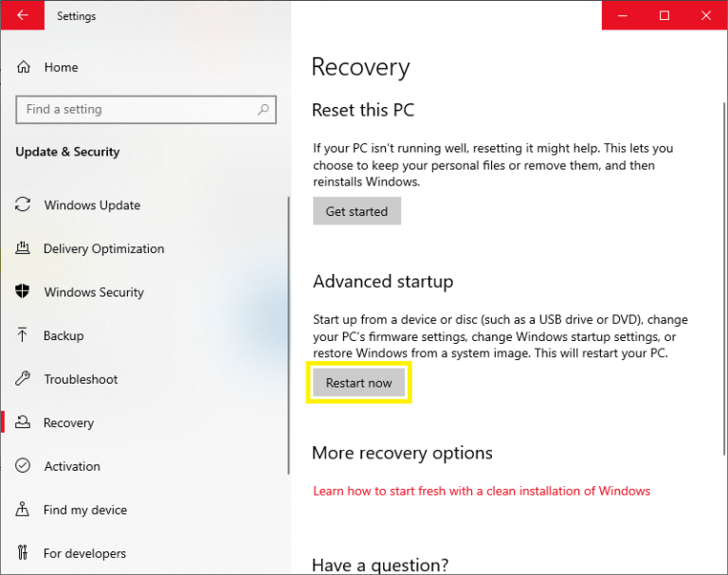Maximize the Settings window
728x575 pixels.
(x=664, y=15)
